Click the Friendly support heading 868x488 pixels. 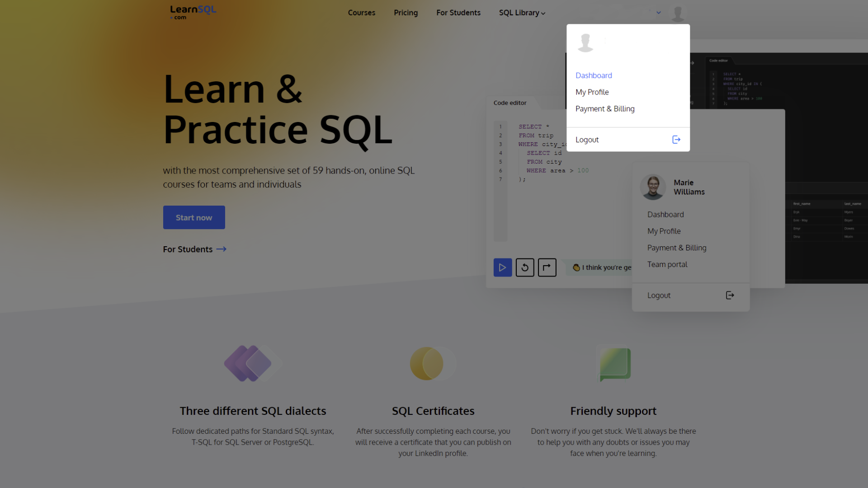tap(613, 411)
